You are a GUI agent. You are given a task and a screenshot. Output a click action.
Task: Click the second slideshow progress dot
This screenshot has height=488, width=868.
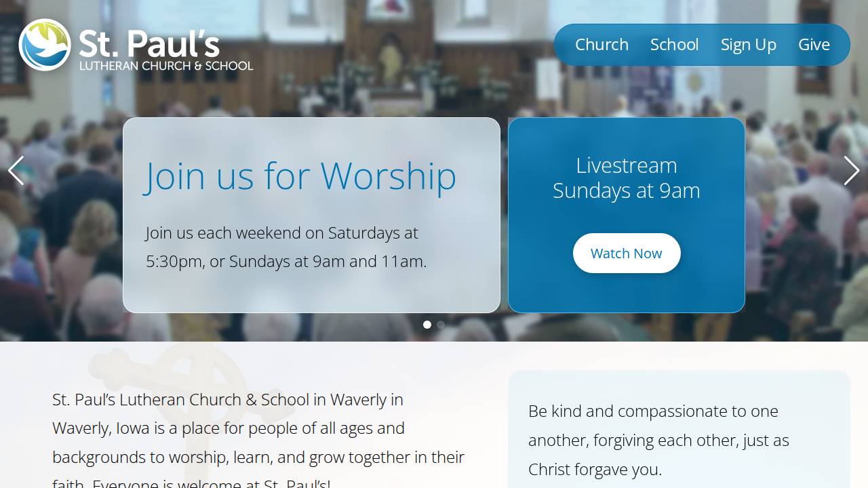pos(441,325)
